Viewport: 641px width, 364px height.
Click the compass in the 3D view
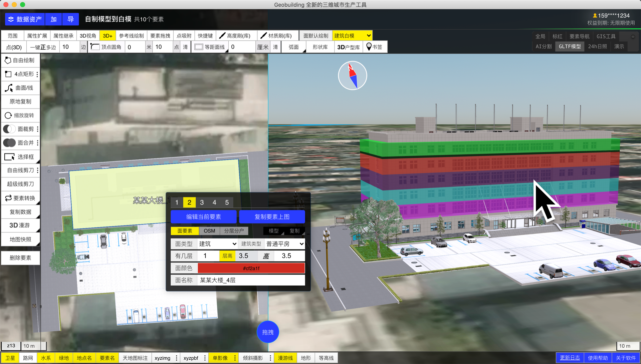point(353,75)
